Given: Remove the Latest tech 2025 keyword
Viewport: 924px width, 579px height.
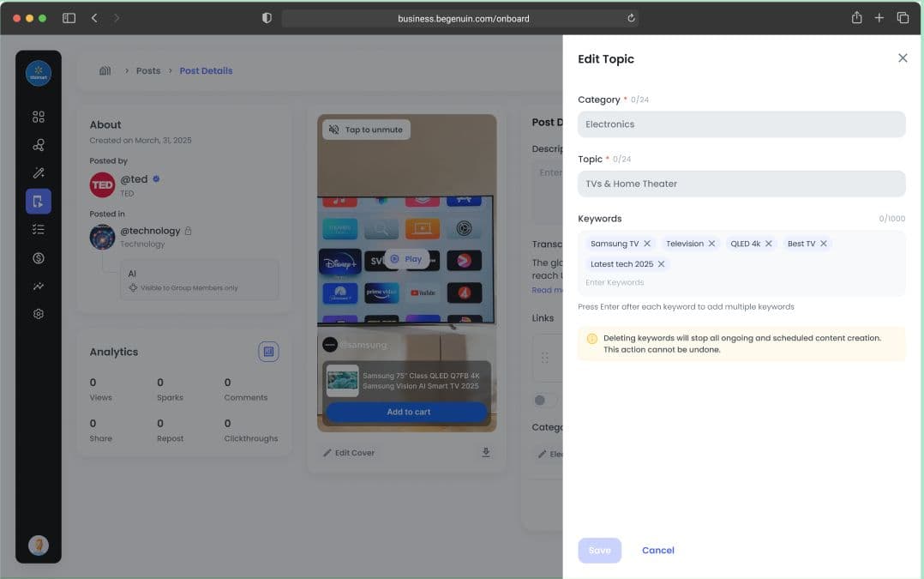Looking at the screenshot, I should click(x=661, y=264).
